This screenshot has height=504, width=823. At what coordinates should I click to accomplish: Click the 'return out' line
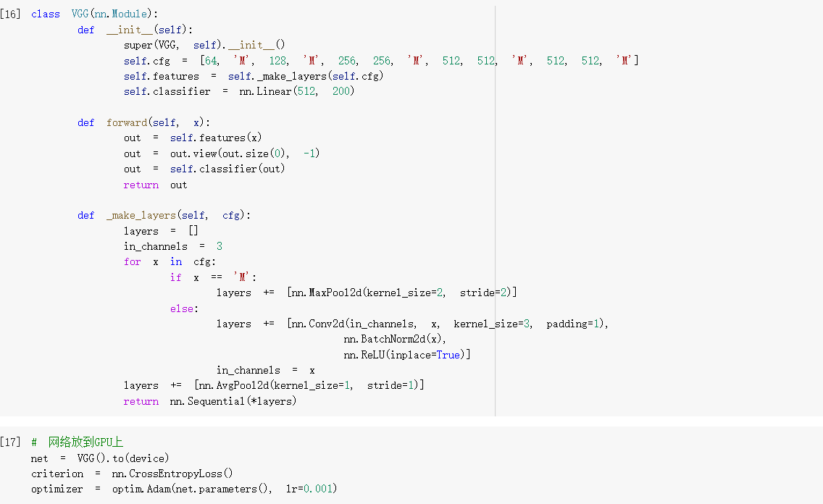point(155,185)
